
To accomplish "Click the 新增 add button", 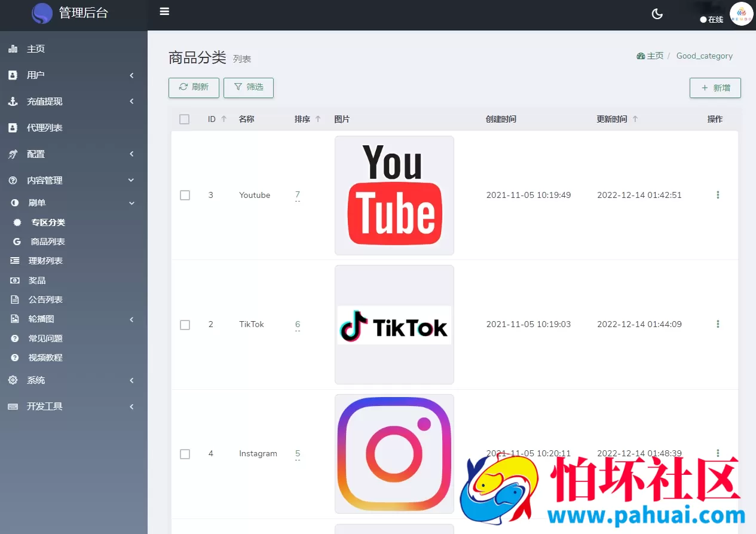I will (x=715, y=87).
